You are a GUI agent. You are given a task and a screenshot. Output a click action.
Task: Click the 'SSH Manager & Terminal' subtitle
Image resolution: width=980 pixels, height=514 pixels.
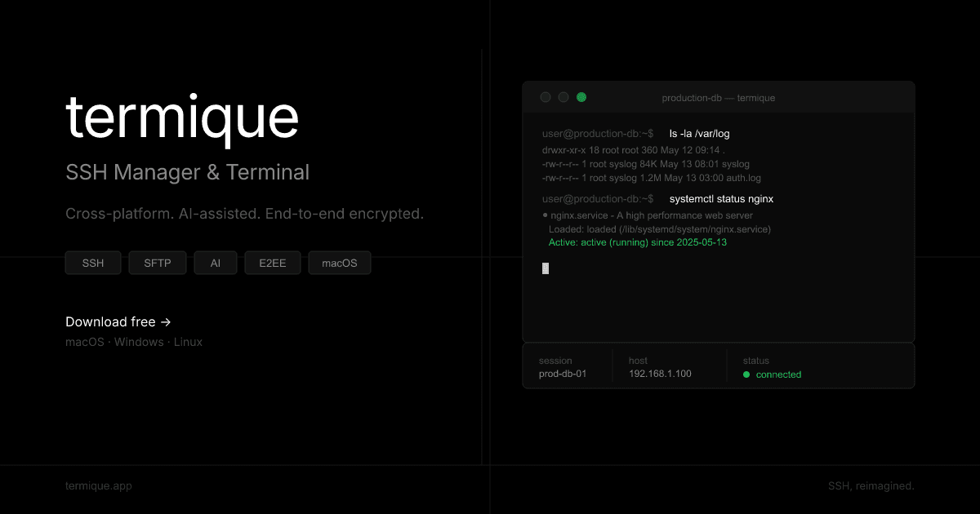[188, 172]
